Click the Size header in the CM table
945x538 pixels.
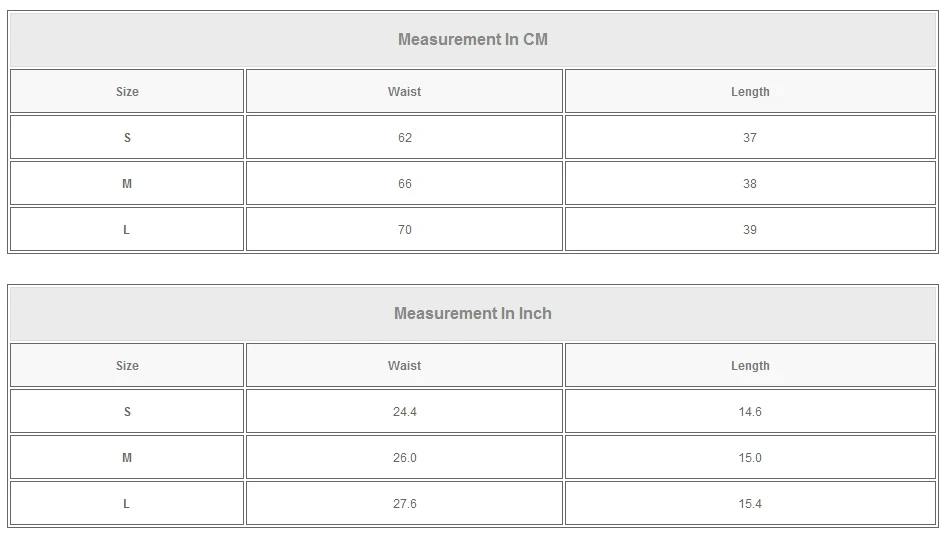(x=127, y=92)
